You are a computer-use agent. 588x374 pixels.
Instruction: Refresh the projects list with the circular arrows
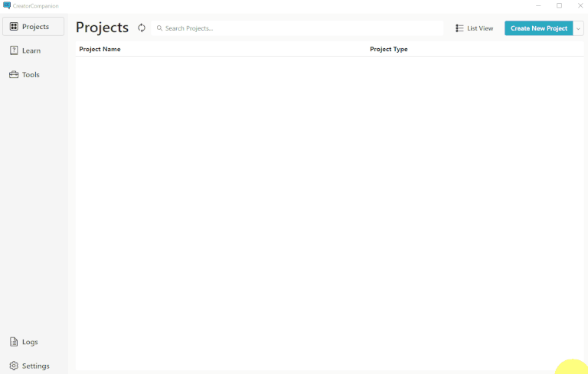coord(142,28)
